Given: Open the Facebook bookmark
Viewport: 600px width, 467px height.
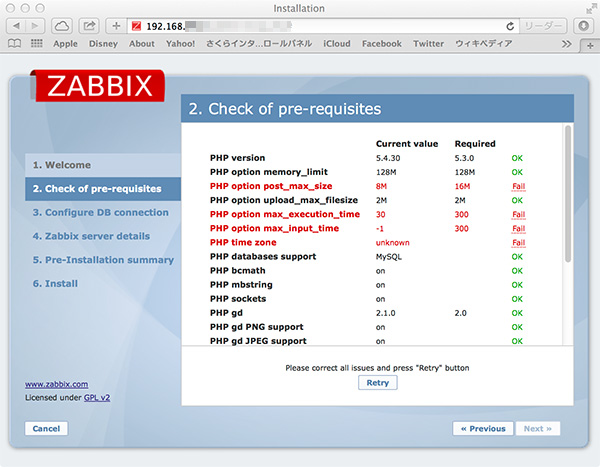Looking at the screenshot, I should [381, 44].
